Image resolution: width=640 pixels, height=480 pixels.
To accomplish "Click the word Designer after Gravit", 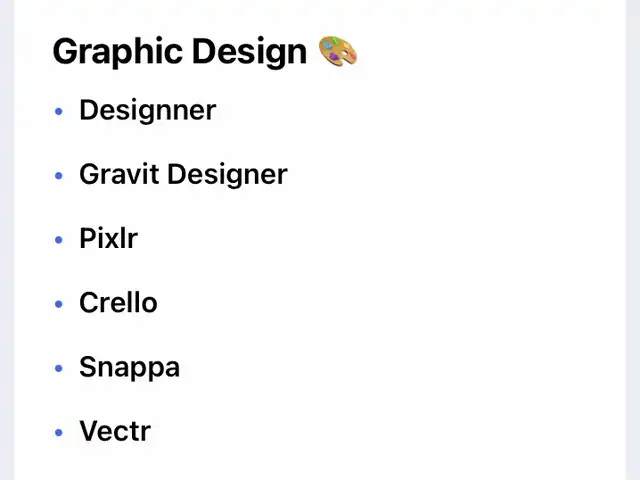I will tap(227, 174).
